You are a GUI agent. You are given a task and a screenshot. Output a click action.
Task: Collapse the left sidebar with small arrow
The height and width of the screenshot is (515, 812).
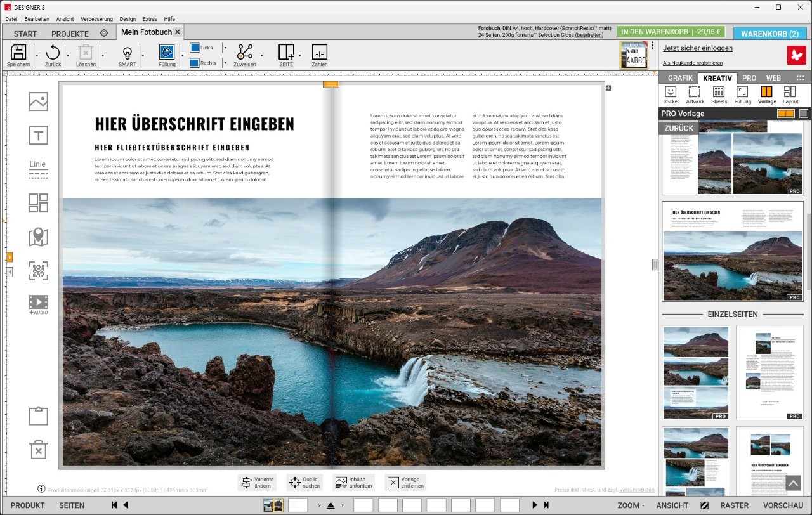point(10,271)
